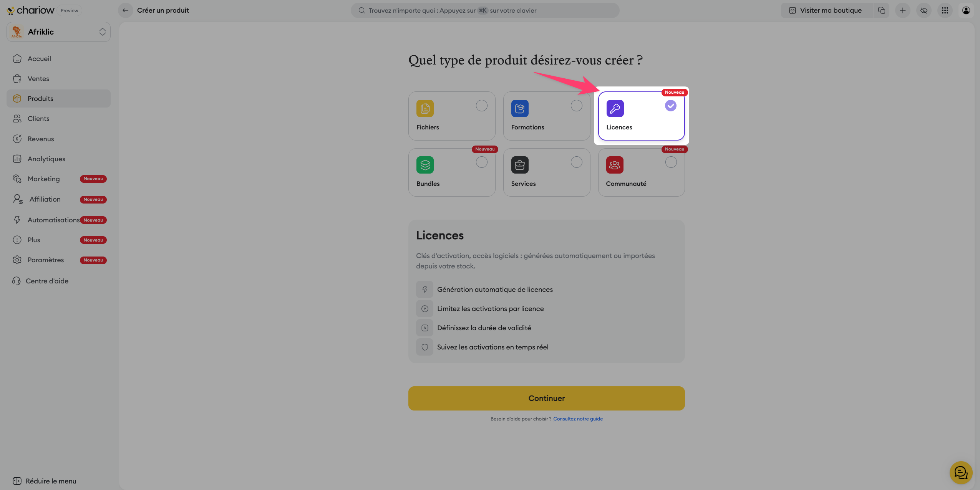Viewport: 980px width, 490px height.
Task: Select the Fichiers radio button
Action: point(481,106)
